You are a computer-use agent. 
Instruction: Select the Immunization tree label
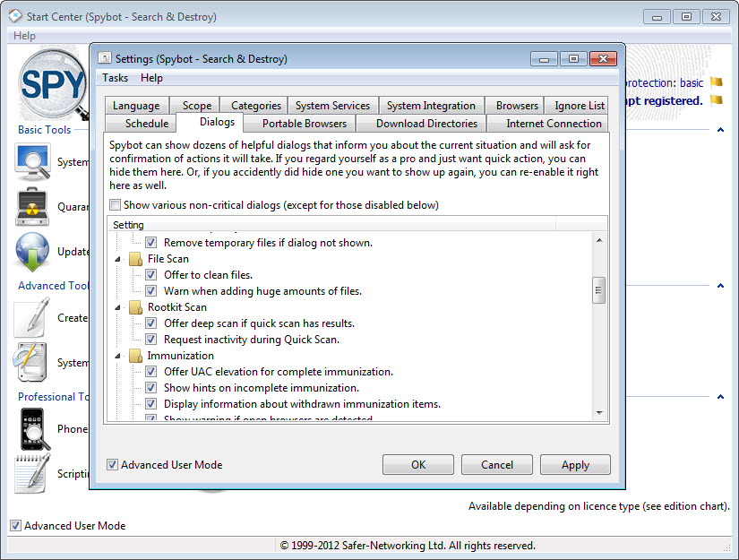click(181, 356)
